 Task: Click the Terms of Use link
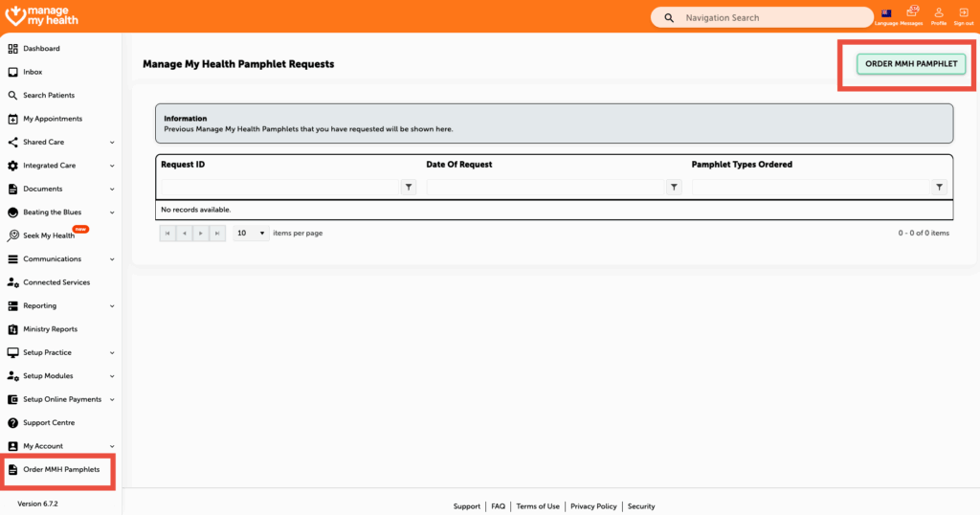point(538,506)
